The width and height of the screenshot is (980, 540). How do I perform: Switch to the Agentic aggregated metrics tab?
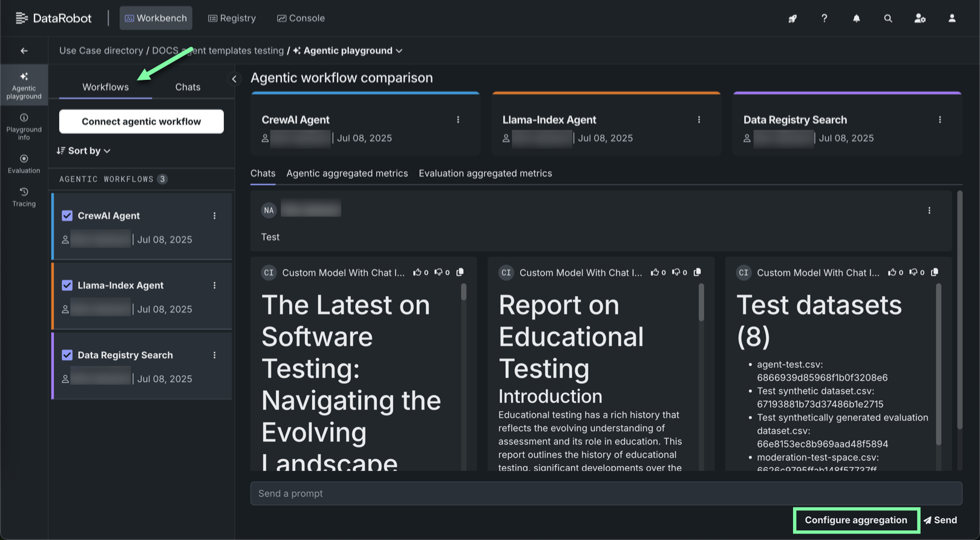point(347,174)
